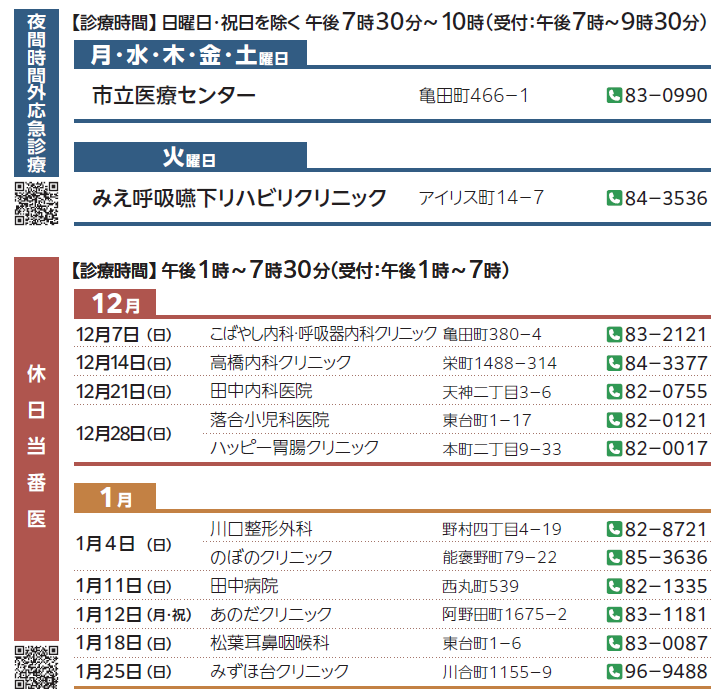Click phone icon beside 82-8721
The width and height of the screenshot is (718, 699).
614,529
